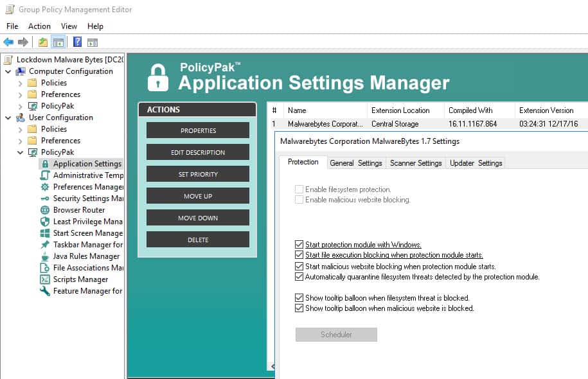Click the DELETE action button
This screenshot has height=379, width=588.
click(198, 240)
